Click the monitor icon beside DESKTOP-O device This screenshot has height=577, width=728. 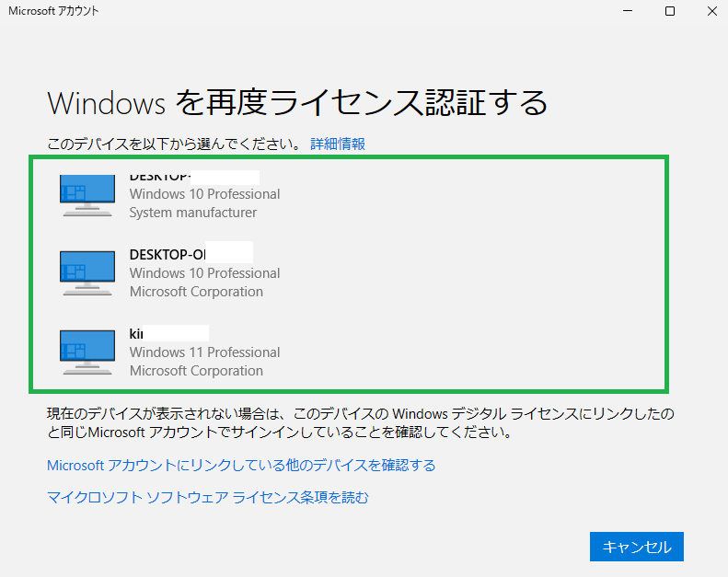(x=87, y=273)
